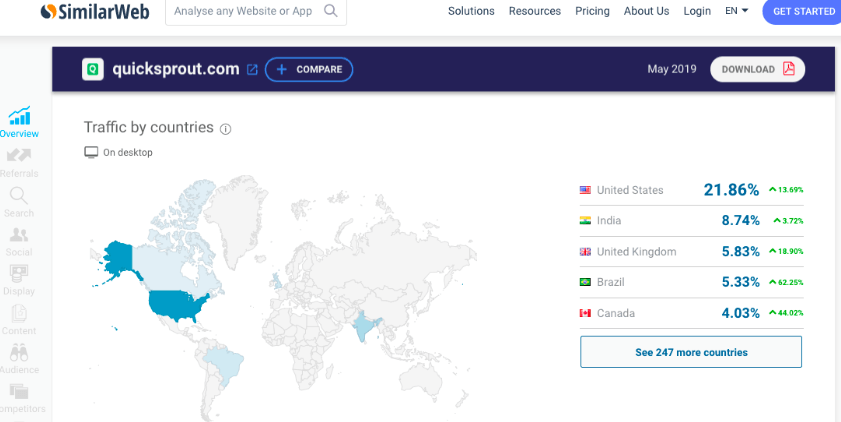
Task: Click the Compare button
Action: [x=309, y=70]
